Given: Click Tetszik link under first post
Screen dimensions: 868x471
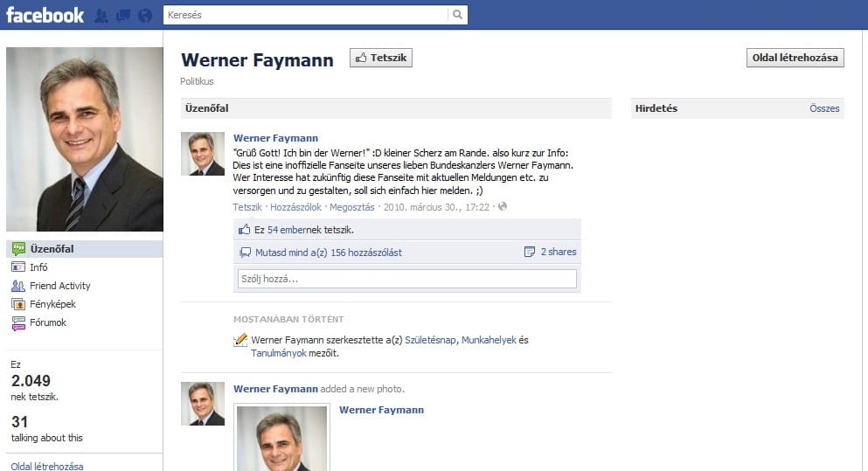Looking at the screenshot, I should (x=247, y=207).
